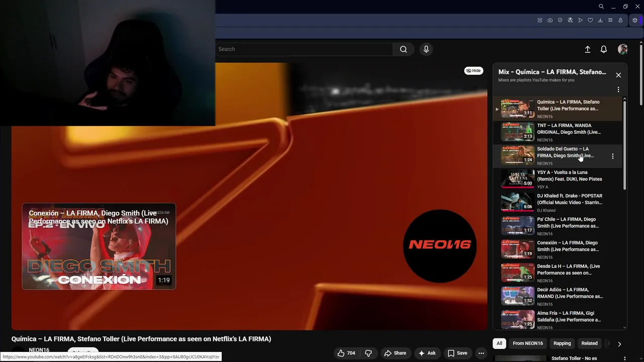This screenshot has height=362, width=644.
Task: Open Mix playlist three-dot options menu
Action: pyautogui.click(x=618, y=89)
